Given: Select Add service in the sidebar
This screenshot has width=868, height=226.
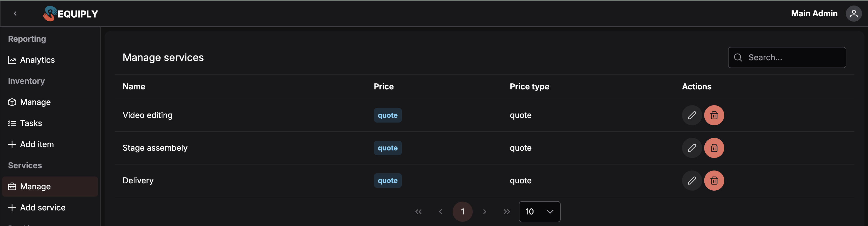Looking at the screenshot, I should point(42,208).
